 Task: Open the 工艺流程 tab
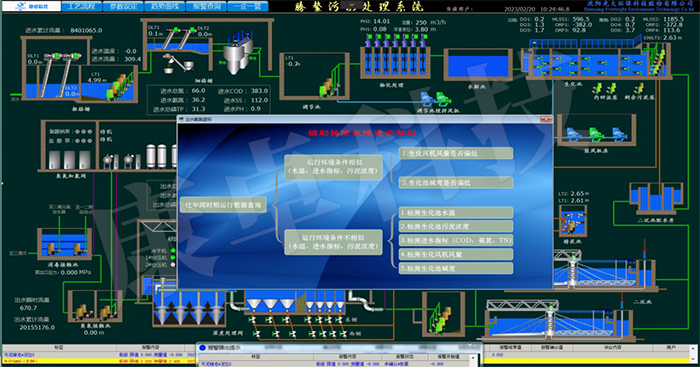coord(81,6)
